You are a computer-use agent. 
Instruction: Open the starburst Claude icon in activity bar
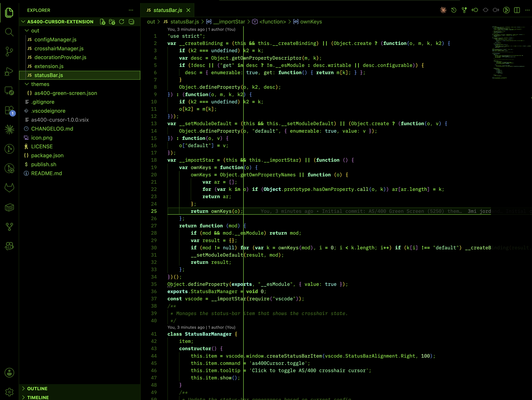click(x=9, y=130)
